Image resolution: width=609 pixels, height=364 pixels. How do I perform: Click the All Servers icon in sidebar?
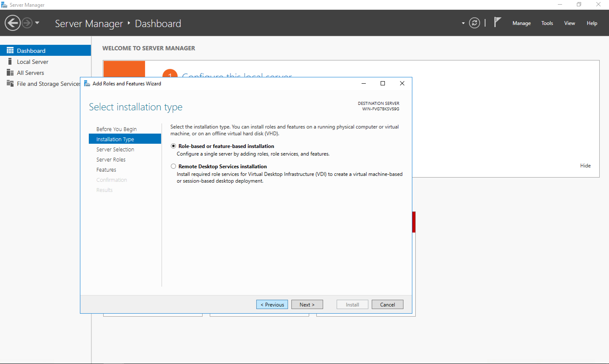tap(10, 73)
